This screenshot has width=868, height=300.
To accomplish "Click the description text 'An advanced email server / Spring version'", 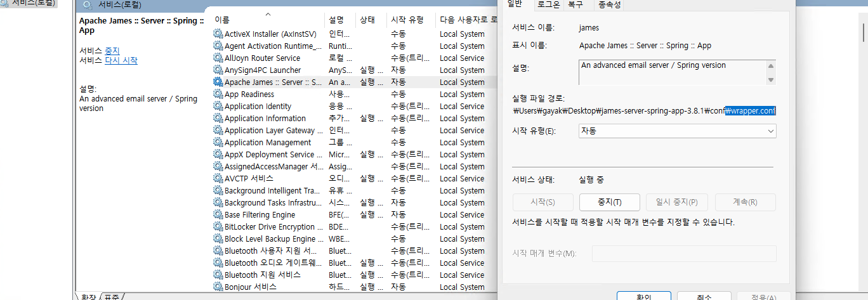I will tap(654, 65).
